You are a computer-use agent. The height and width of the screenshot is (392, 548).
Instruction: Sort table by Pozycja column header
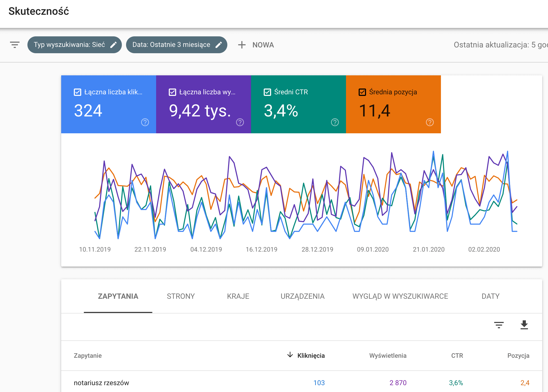tap(518, 356)
